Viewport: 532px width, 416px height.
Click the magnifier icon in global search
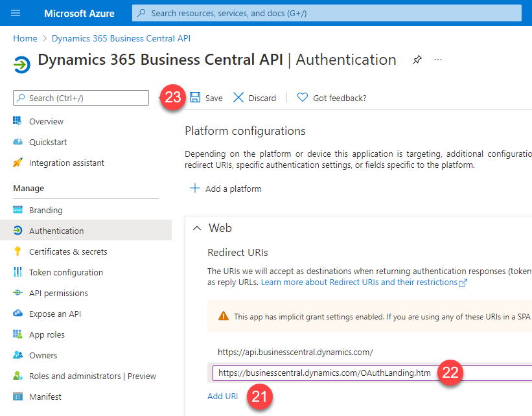pos(141,13)
